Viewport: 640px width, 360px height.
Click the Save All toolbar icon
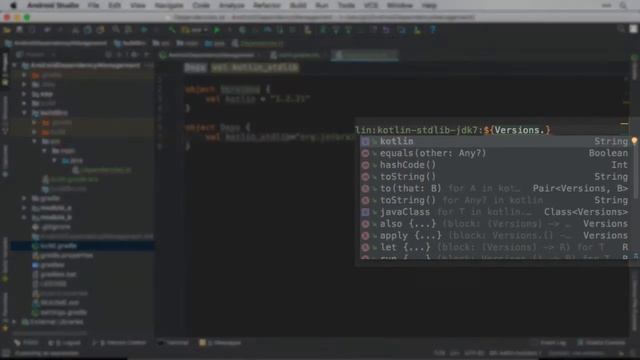[20, 30]
